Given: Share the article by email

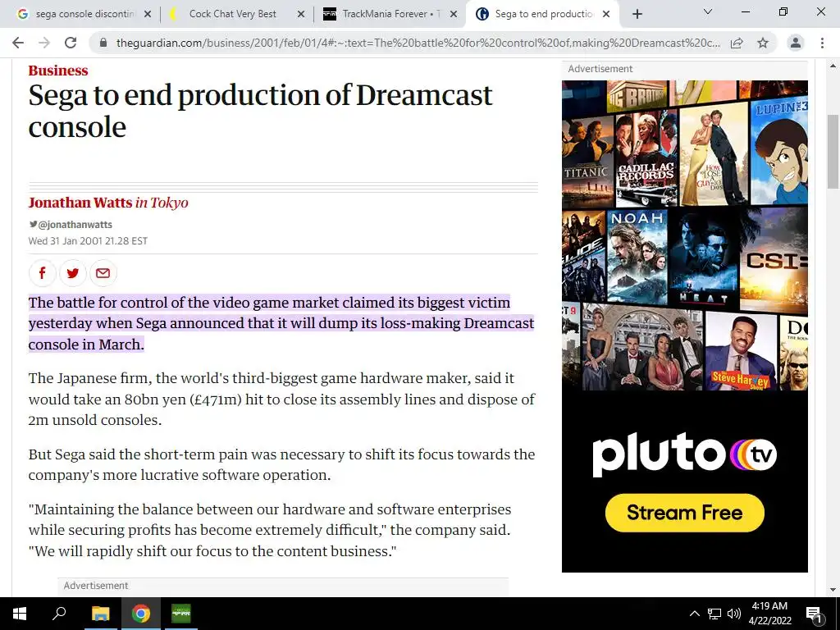Looking at the screenshot, I should point(103,272).
